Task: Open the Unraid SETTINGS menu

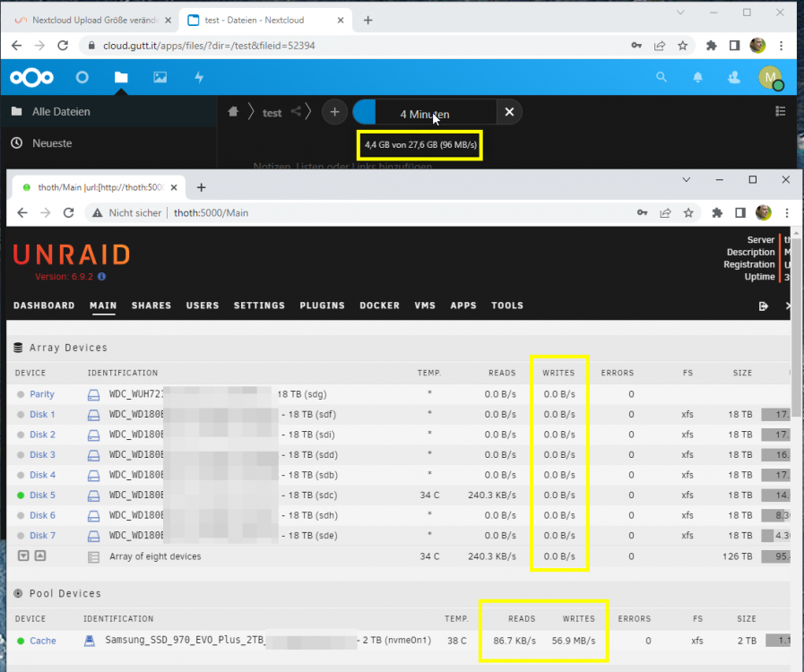Action: coord(259,306)
